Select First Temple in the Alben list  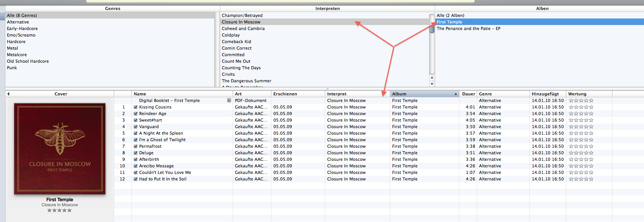(x=539, y=22)
